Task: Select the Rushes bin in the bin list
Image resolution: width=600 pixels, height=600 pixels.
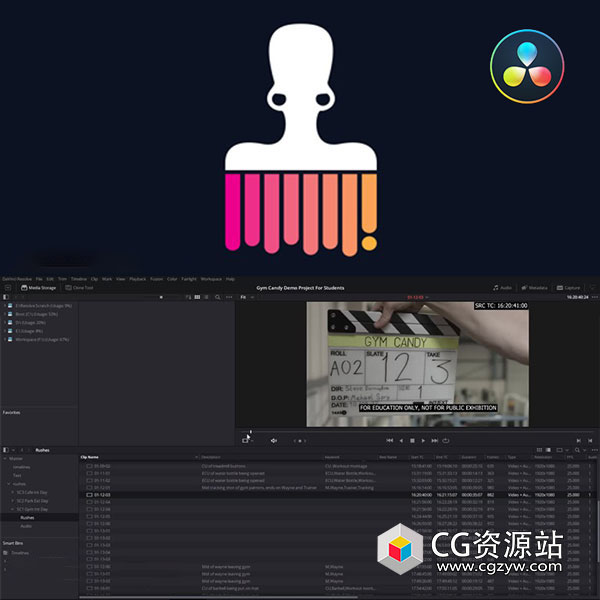Action: coord(27,517)
